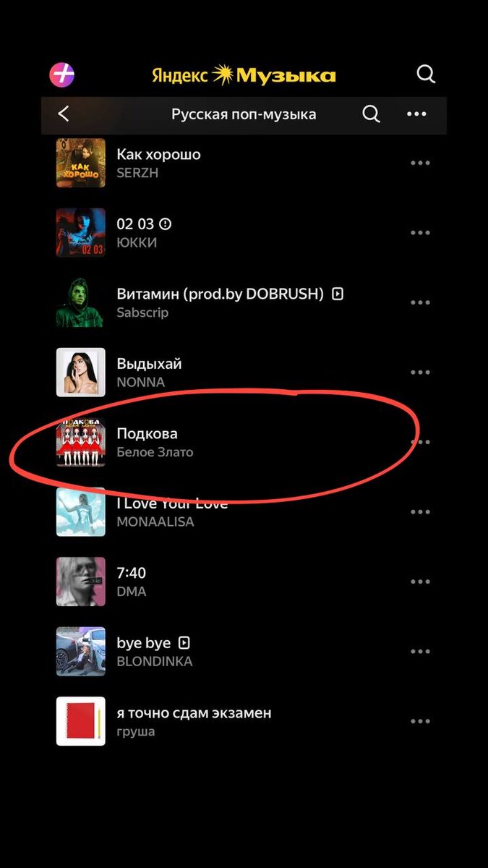
Task: Go back with the left chevron
Action: click(64, 114)
